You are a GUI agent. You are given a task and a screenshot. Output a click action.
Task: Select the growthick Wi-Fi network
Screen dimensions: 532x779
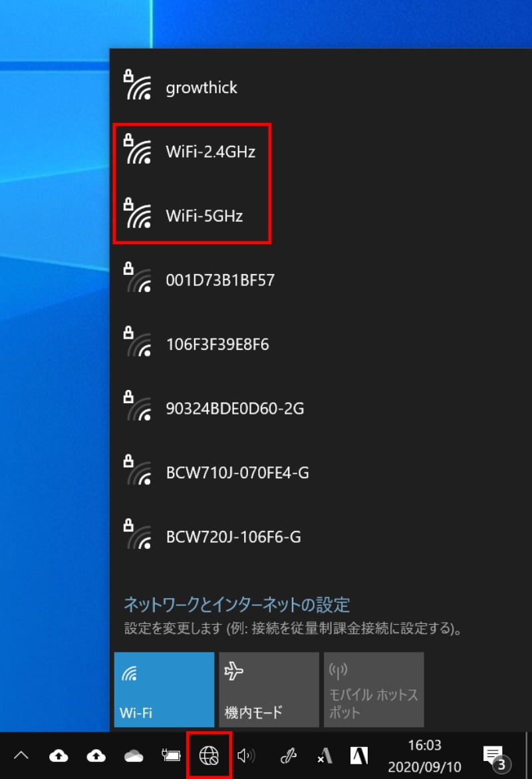point(321,87)
